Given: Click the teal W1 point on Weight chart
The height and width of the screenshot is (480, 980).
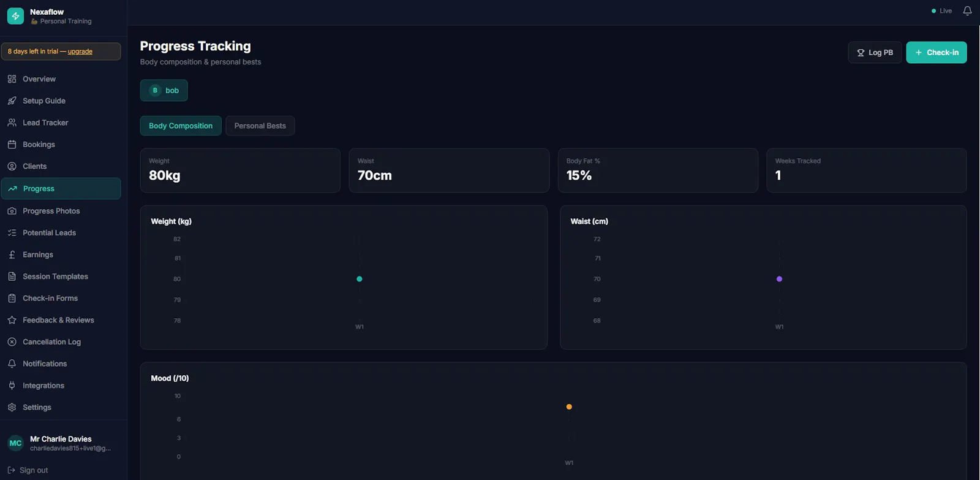Looking at the screenshot, I should coord(360,279).
